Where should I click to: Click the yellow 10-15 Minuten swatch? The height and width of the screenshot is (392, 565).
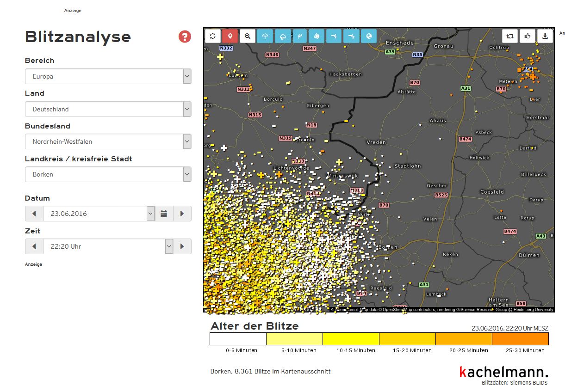coord(351,339)
